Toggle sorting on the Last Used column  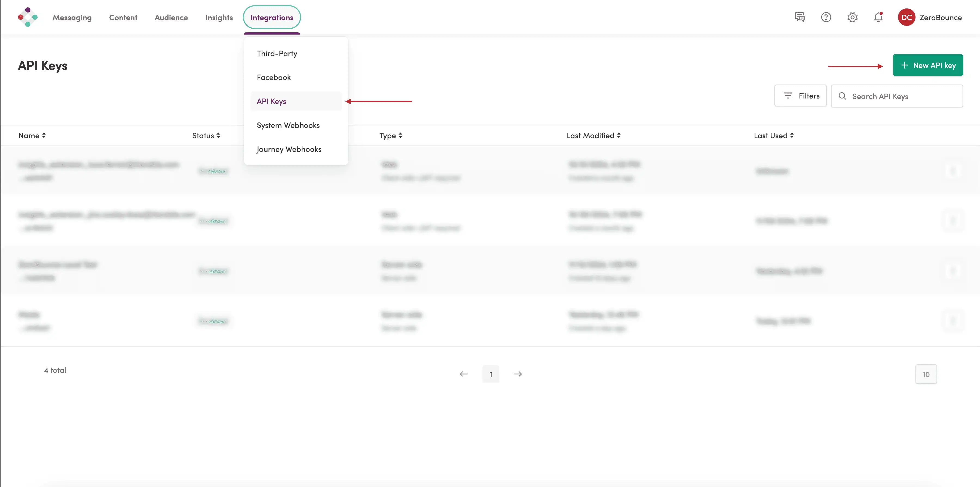[x=773, y=135]
